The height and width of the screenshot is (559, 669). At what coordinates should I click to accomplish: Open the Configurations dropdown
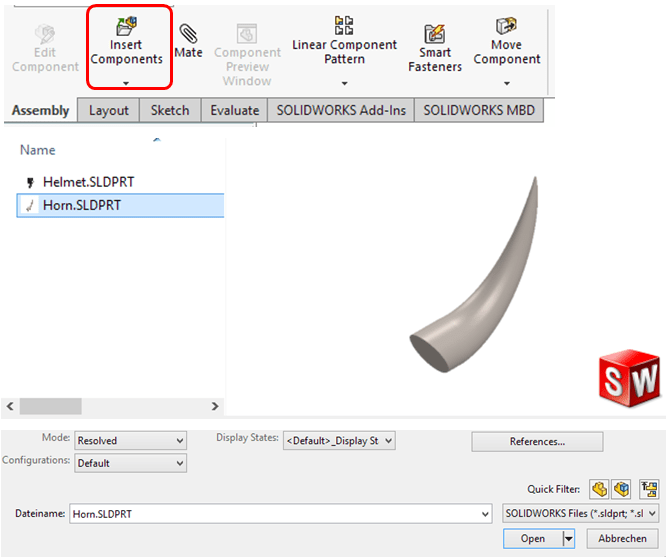130,463
